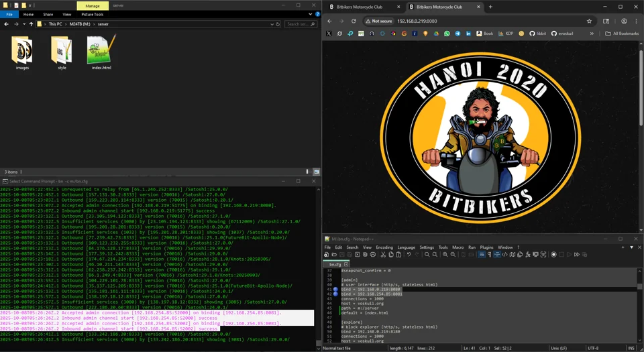Toggle Indent Guide in Notepad++ toolbar
This screenshot has width=644, height=352.
click(x=497, y=255)
